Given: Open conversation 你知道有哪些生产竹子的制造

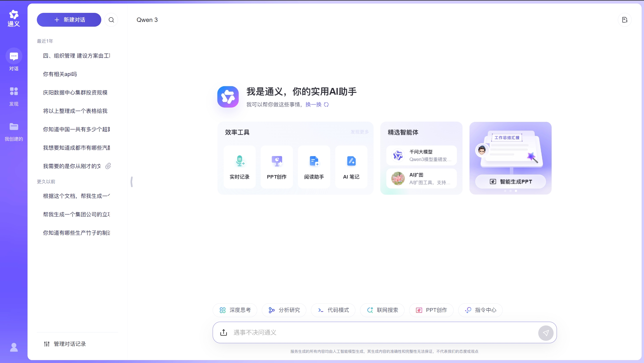Looking at the screenshot, I should (77, 233).
